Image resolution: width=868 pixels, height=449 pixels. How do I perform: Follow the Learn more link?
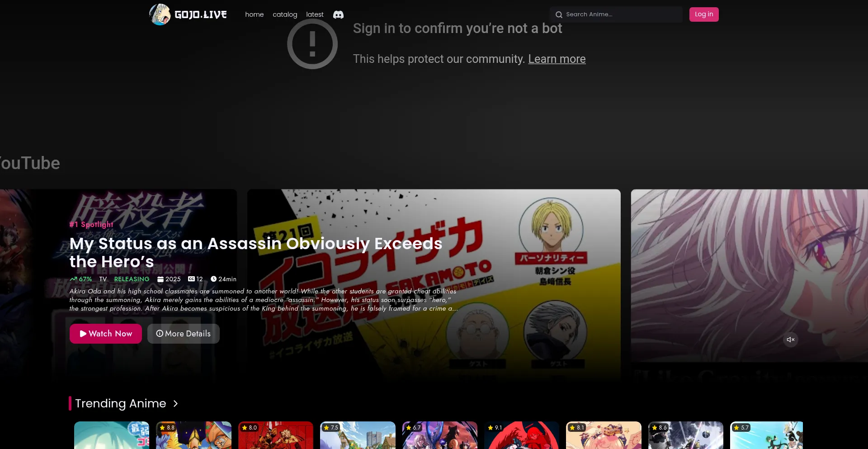click(557, 59)
